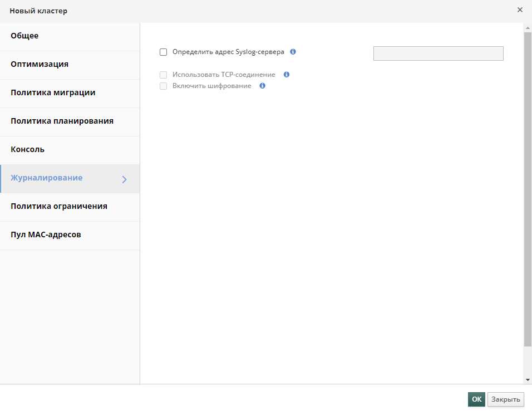Open the Общее tab
This screenshot has height=415, width=532.
pyautogui.click(x=70, y=37)
